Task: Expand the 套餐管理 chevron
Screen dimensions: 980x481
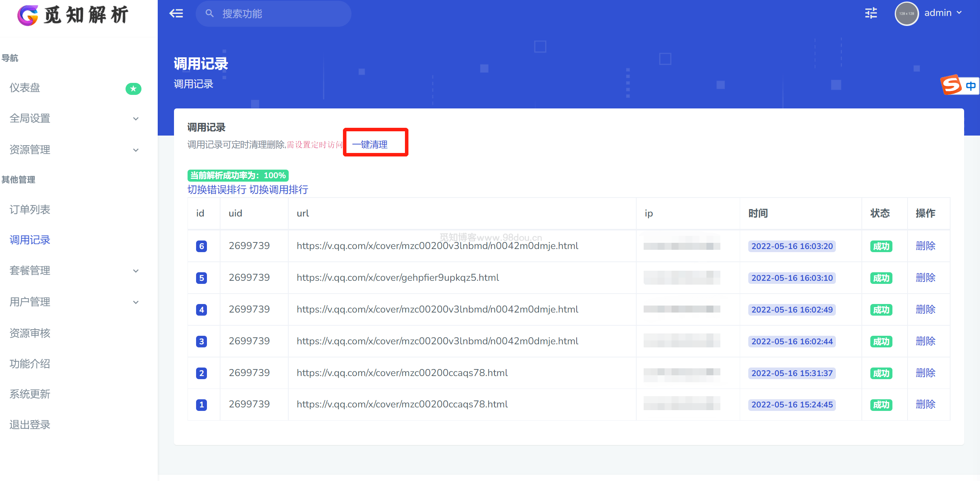Action: [136, 271]
